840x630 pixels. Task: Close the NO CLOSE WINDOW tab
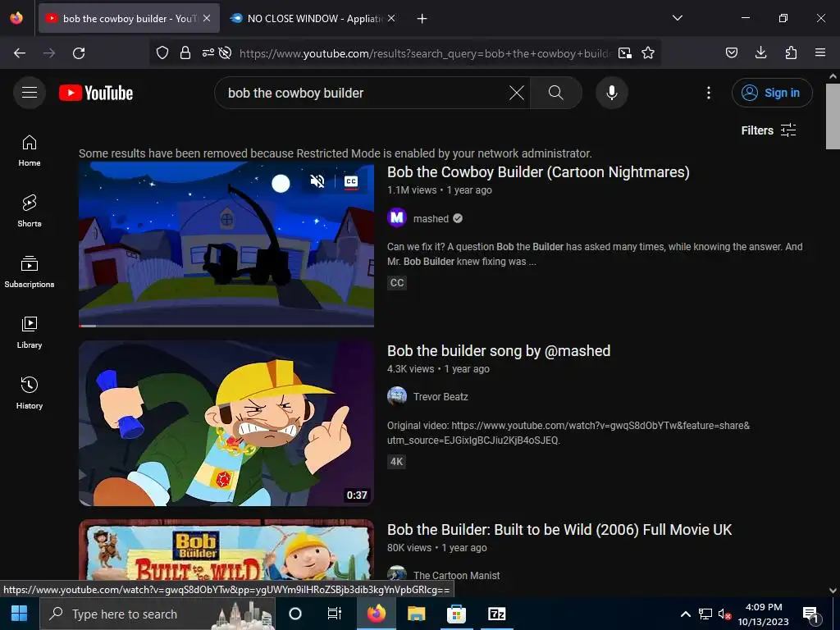[391, 18]
